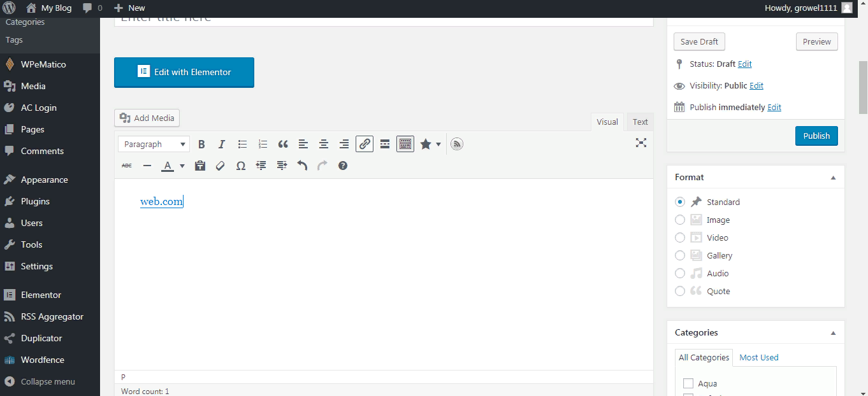Edit the Visibility setting link

click(756, 85)
